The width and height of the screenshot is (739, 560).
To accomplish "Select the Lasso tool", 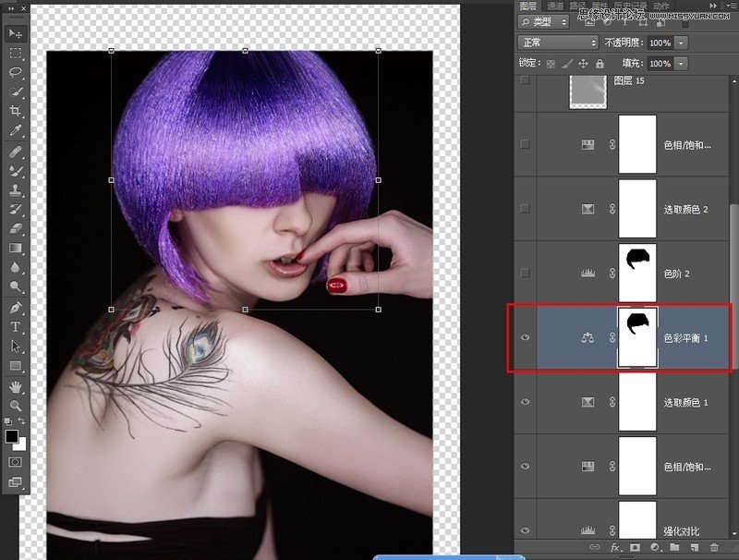I will pyautogui.click(x=13, y=73).
